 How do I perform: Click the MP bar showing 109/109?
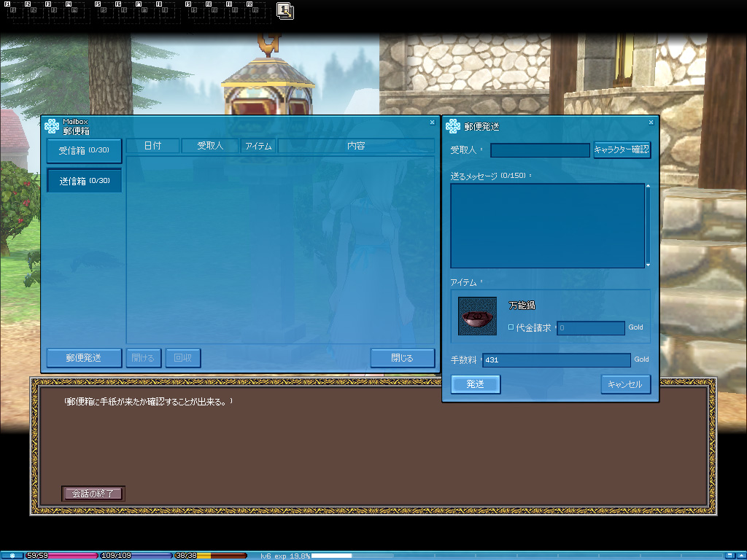136,556
